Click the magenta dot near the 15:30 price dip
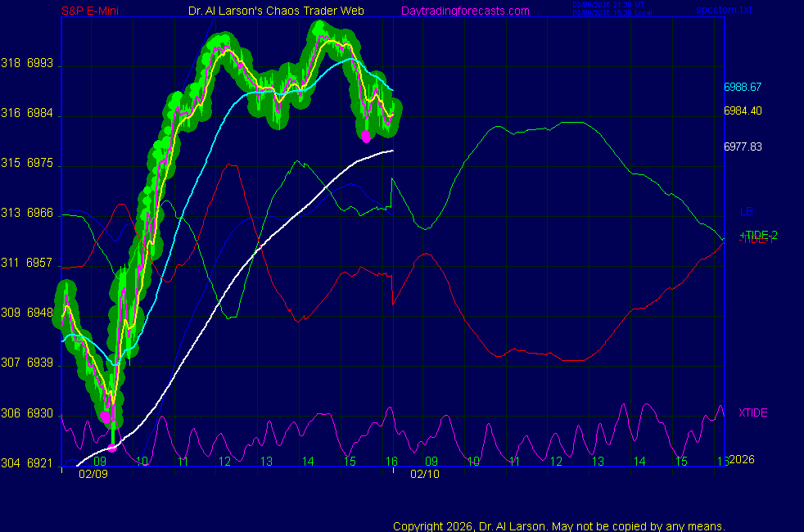Viewport: 804px width, 532px height. 365,137
